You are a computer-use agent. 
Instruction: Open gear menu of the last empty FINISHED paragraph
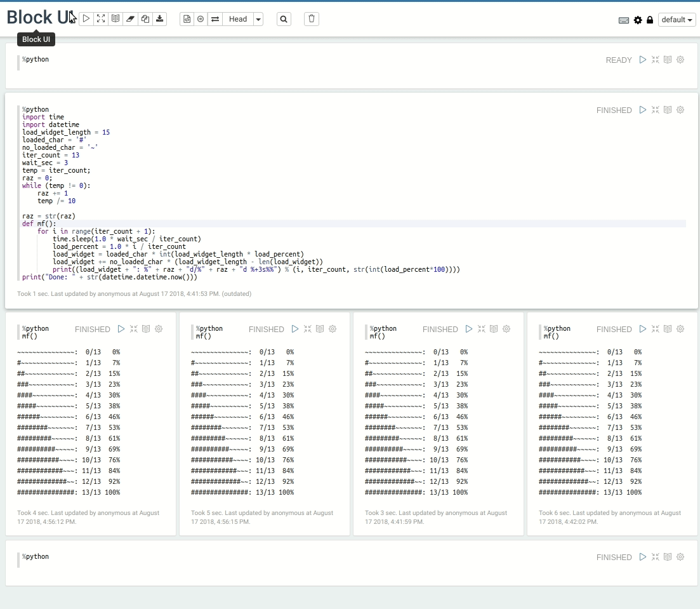[680, 557]
